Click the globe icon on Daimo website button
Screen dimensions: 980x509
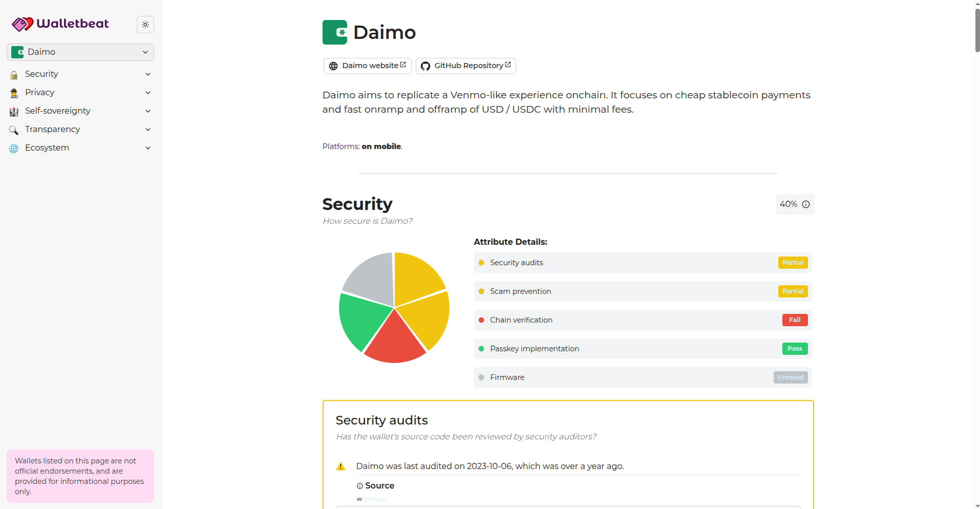click(333, 66)
